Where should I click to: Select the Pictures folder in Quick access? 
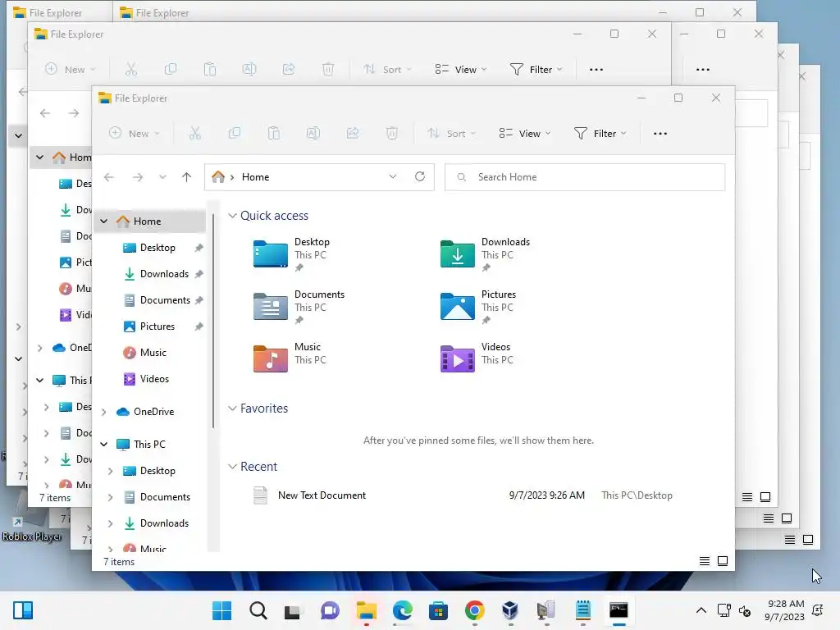click(x=478, y=307)
